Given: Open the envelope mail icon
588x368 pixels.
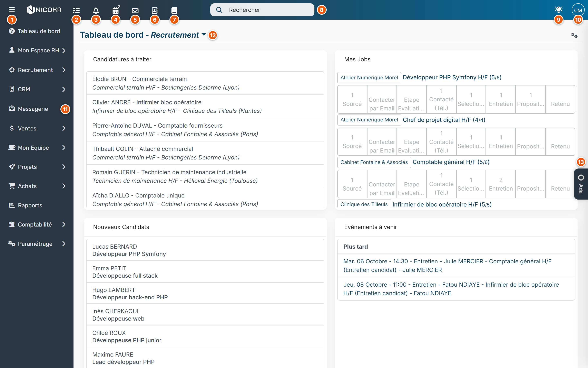Looking at the screenshot, I should click(135, 10).
